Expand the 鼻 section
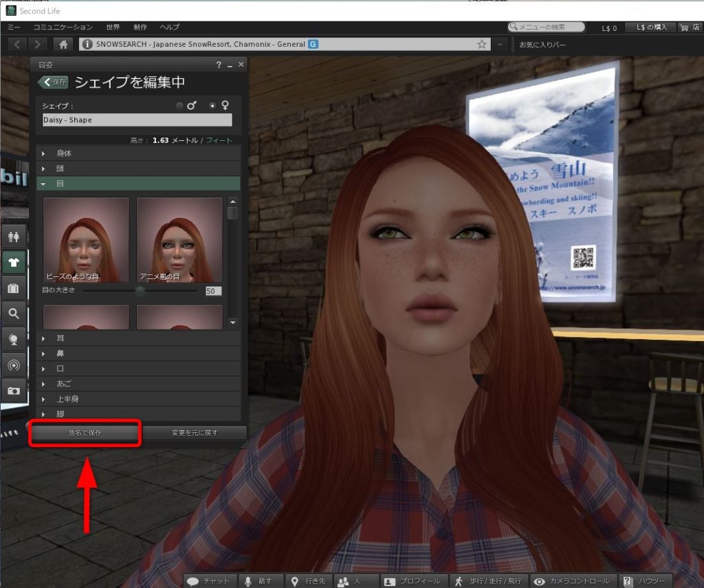This screenshot has width=704, height=588. [138, 354]
